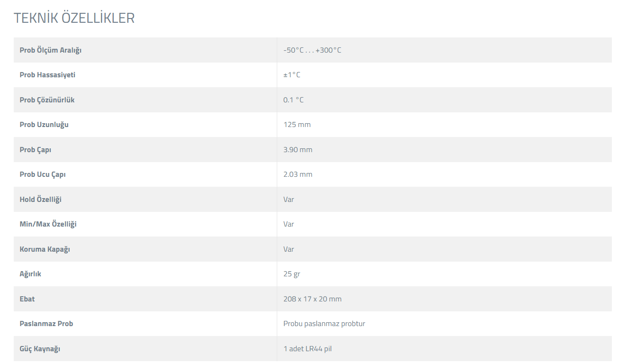Image resolution: width=618 pixels, height=364 pixels.
Task: Select the Paslanmaz Prob label
Action: coord(46,324)
